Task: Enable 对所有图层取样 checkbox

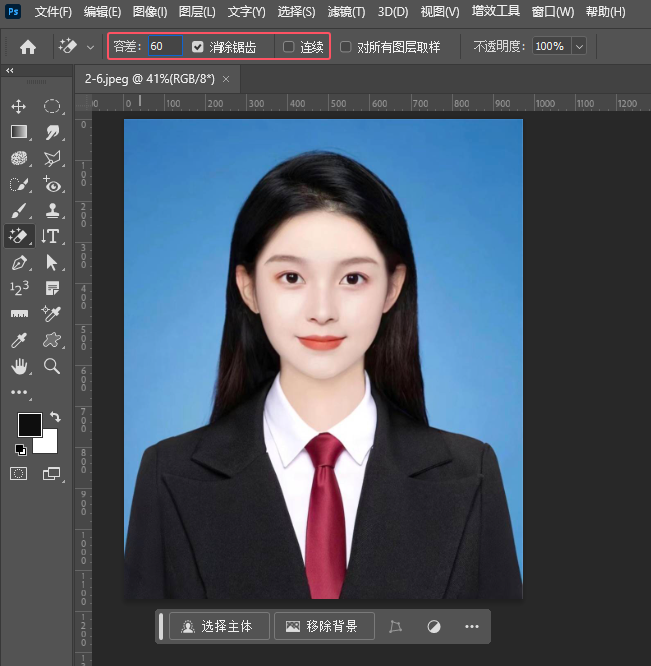Action: pos(346,47)
